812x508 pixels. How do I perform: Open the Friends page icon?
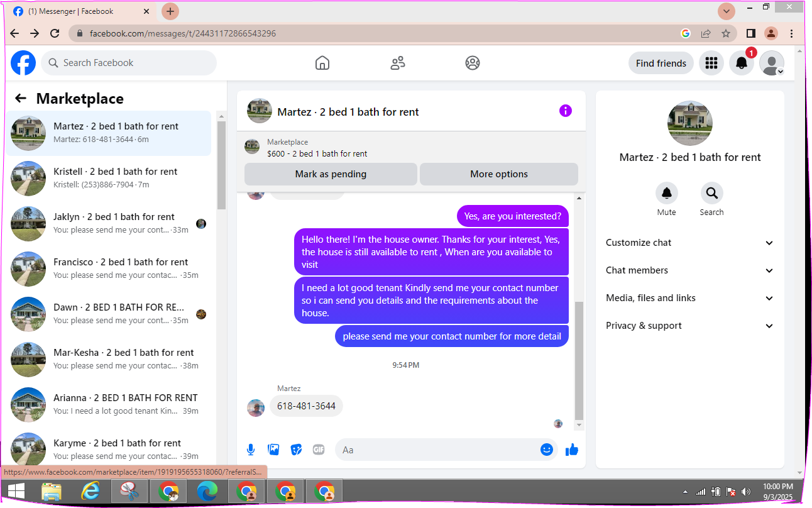click(398, 63)
